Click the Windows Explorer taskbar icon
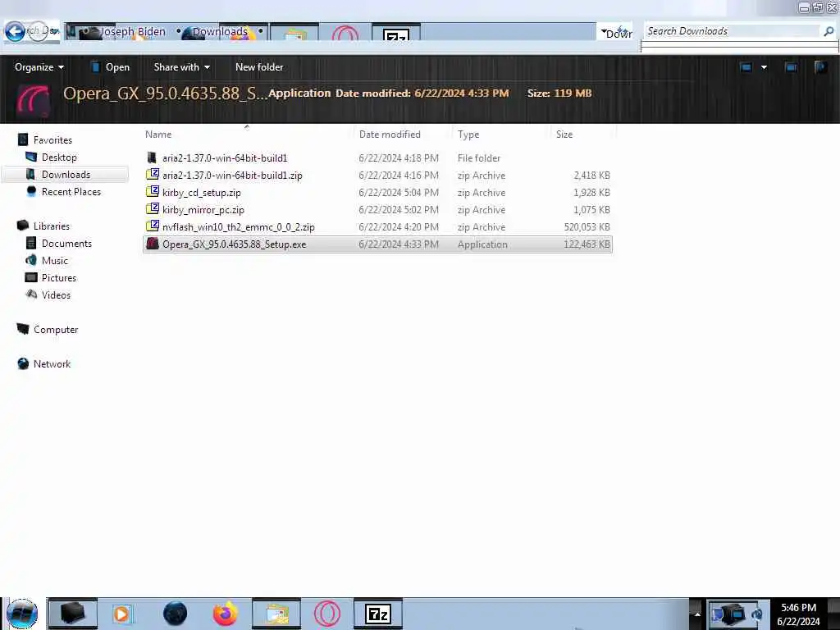This screenshot has height=630, width=840. point(276,614)
